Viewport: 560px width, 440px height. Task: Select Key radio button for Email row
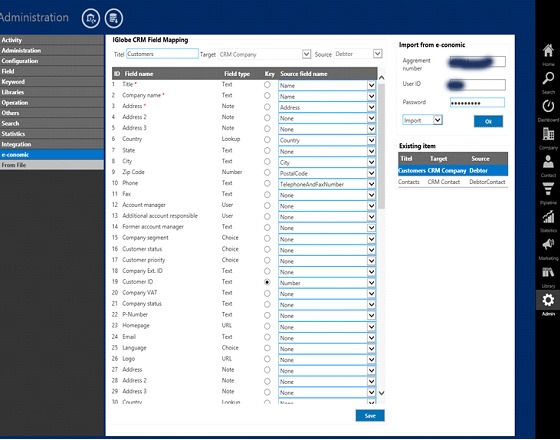click(x=267, y=337)
